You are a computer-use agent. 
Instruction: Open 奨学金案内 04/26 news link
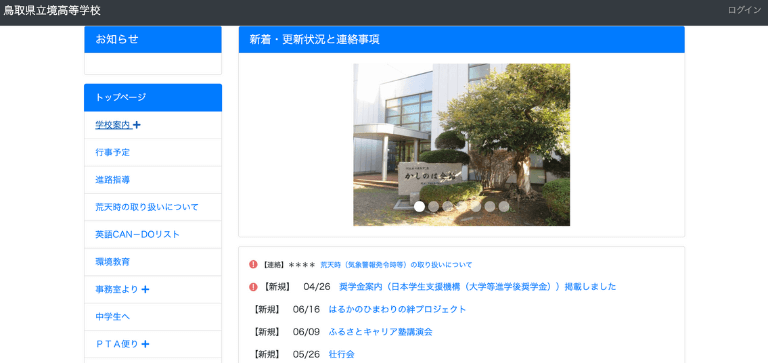478,287
